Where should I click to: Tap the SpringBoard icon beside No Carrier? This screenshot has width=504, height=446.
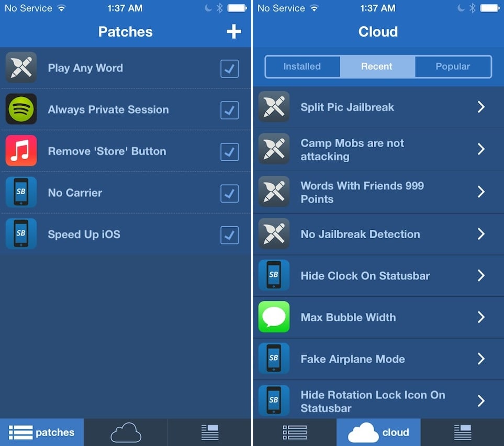point(21,192)
